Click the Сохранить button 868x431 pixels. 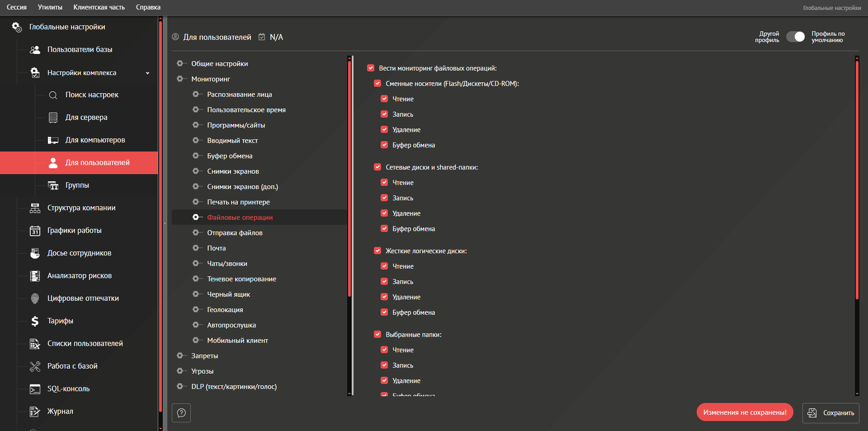pyautogui.click(x=830, y=413)
